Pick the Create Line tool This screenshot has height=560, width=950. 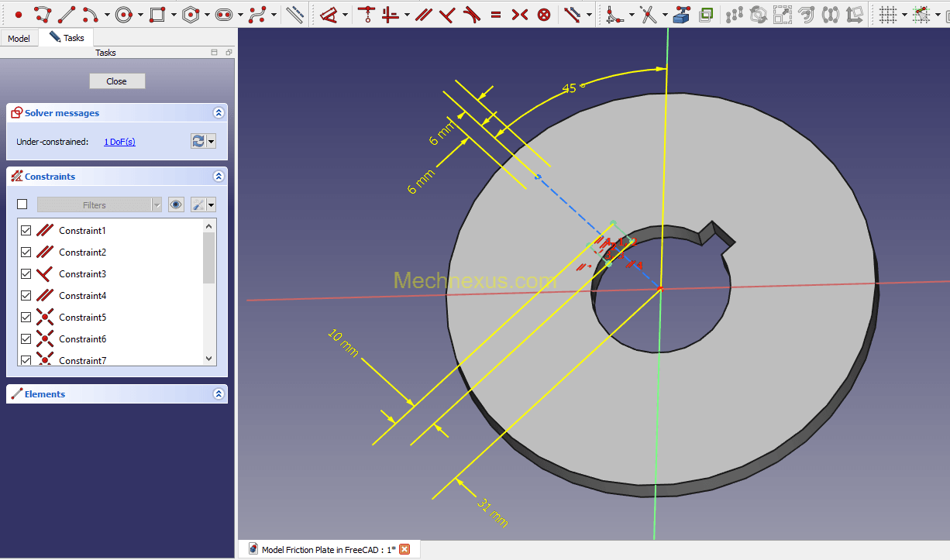pyautogui.click(x=67, y=14)
